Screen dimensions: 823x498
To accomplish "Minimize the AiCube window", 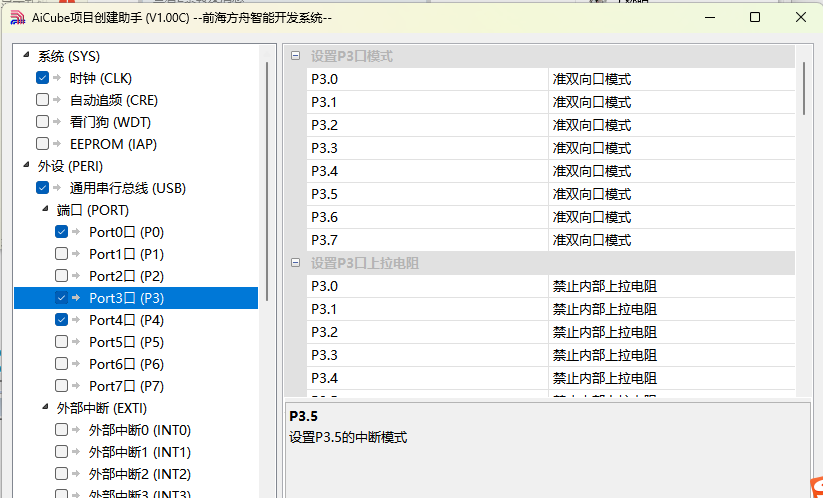I will click(x=710, y=17).
